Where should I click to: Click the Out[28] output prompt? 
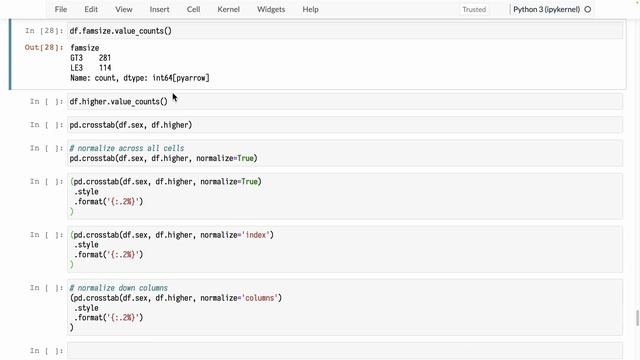coord(44,47)
